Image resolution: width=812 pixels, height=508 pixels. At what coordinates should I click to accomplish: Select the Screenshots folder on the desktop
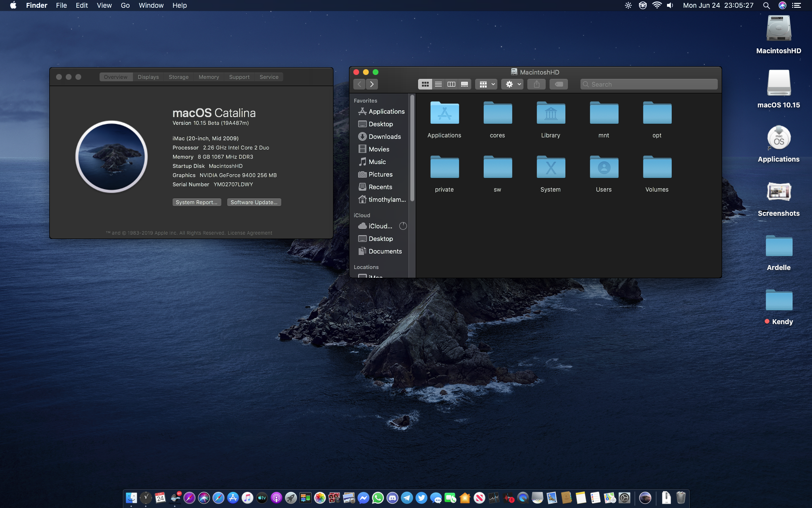778,193
